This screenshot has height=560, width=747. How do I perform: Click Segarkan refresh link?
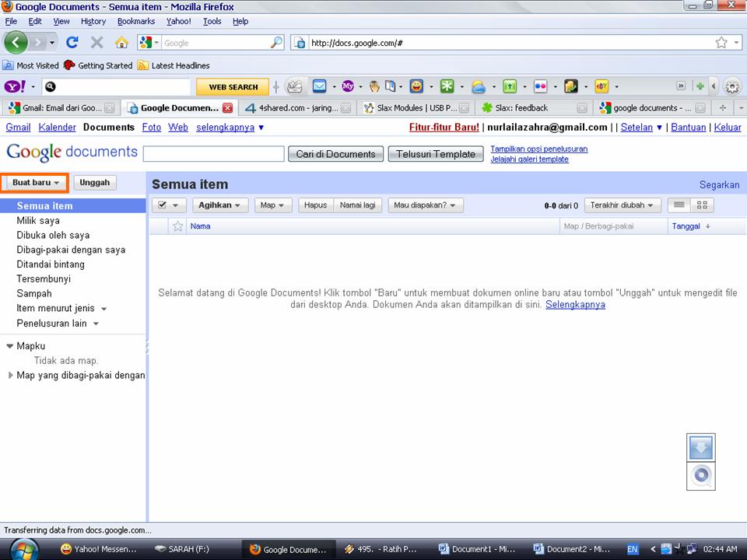tap(719, 185)
